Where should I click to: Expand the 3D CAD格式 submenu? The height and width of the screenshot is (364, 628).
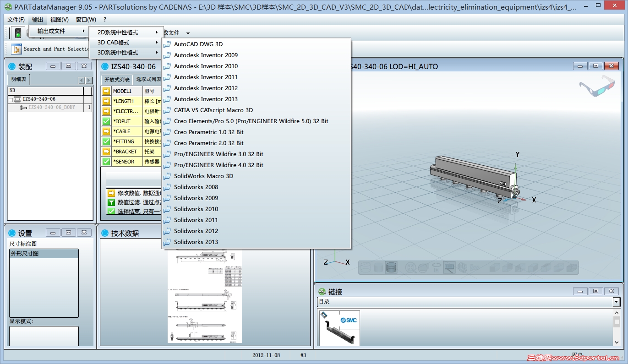click(x=126, y=43)
